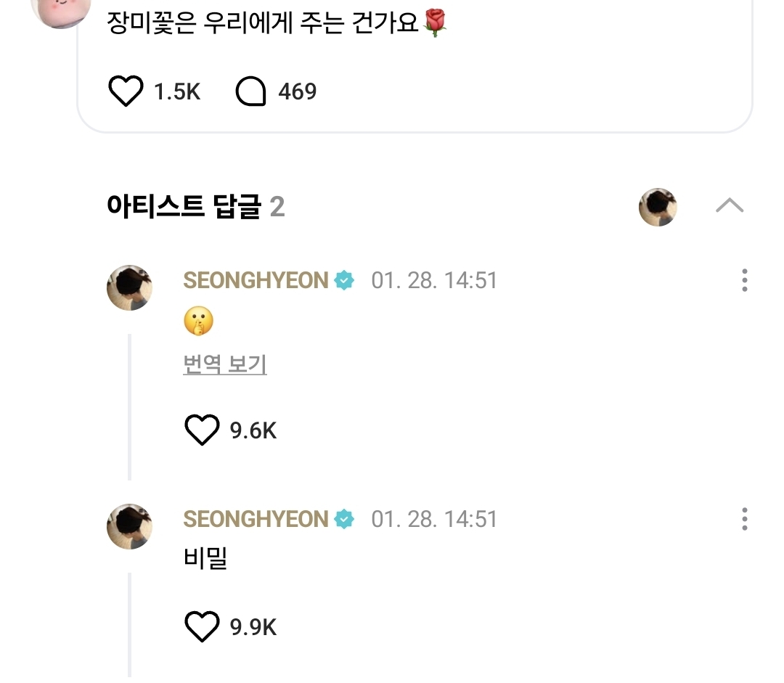Tap the rose emoji in the post
The height and width of the screenshot is (683, 784).
(435, 23)
